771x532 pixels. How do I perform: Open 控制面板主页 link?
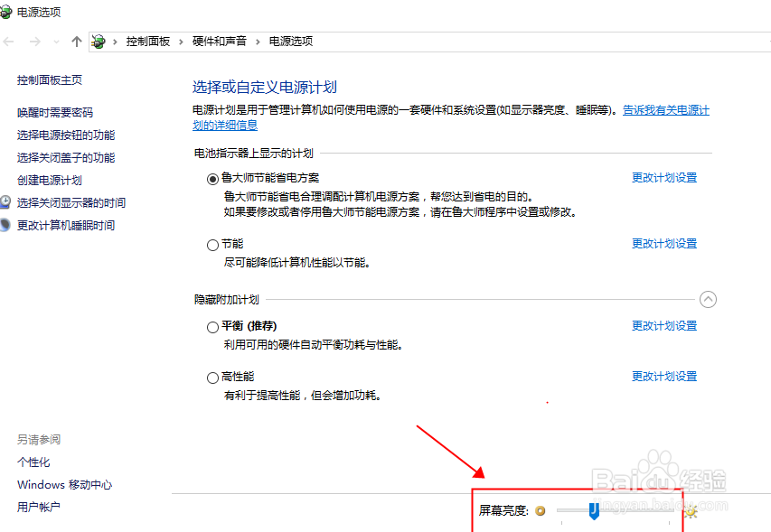pos(50,80)
